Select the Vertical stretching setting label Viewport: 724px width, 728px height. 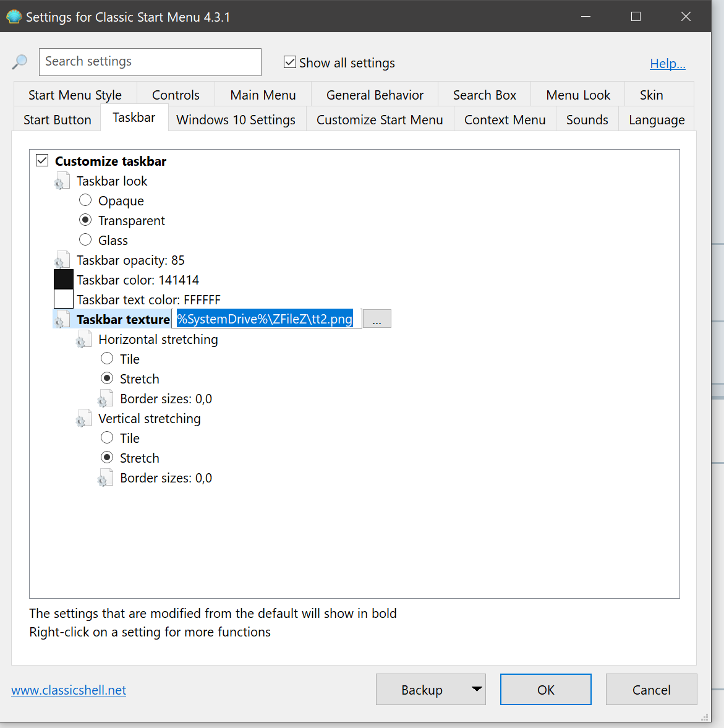click(150, 419)
